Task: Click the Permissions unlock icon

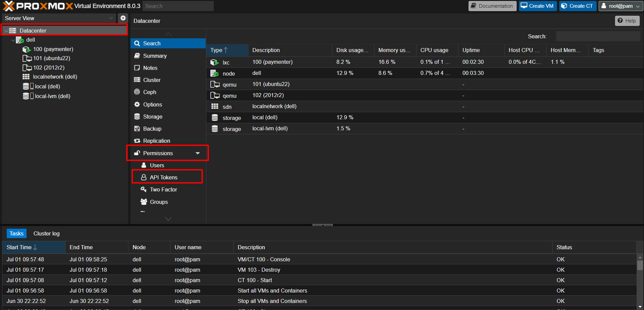Action: pyautogui.click(x=137, y=153)
